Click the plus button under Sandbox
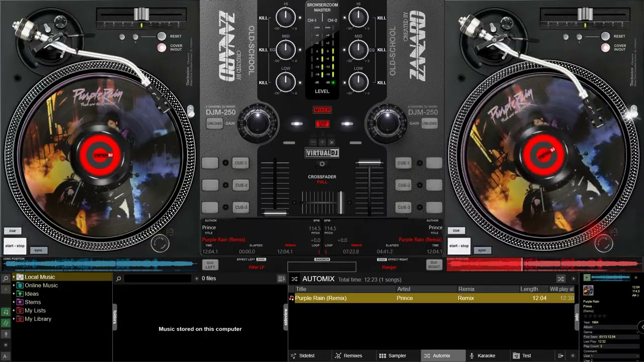 (x=323, y=142)
